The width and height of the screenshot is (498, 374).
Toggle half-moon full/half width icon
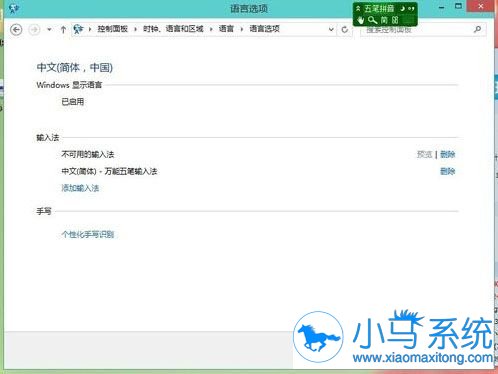403,9
